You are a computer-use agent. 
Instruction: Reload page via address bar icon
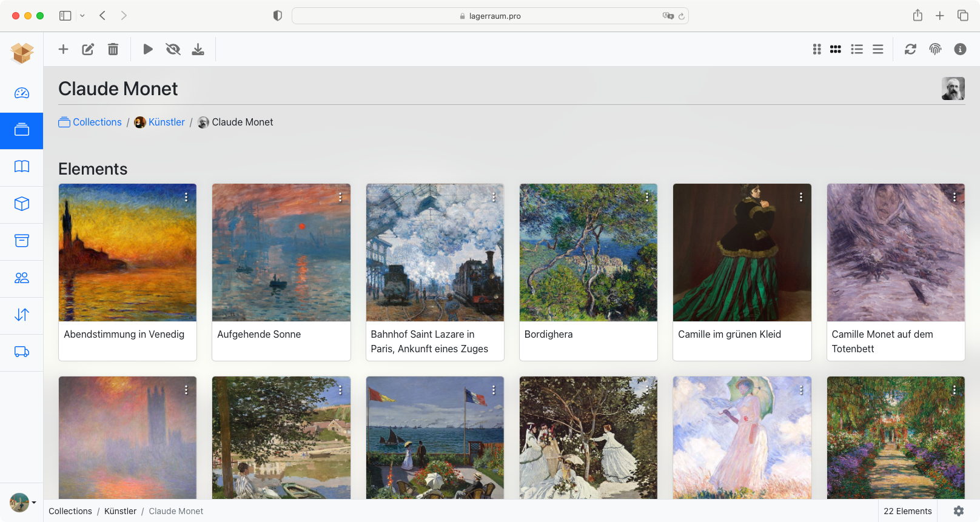[682, 16]
